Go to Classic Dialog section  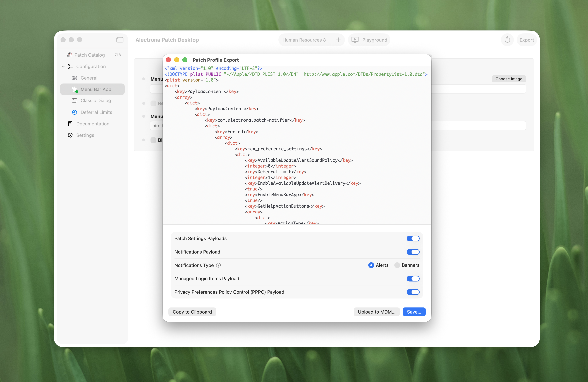click(x=92, y=101)
